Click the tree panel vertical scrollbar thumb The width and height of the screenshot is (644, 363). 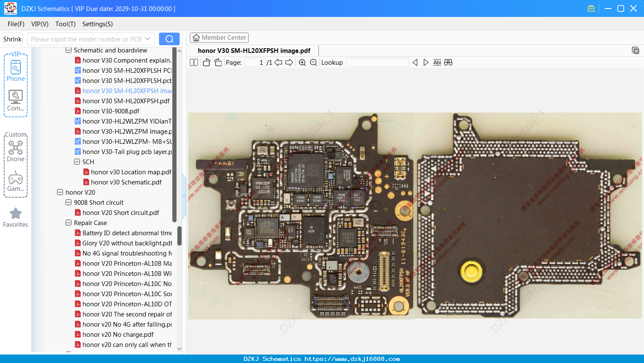pyautogui.click(x=179, y=236)
